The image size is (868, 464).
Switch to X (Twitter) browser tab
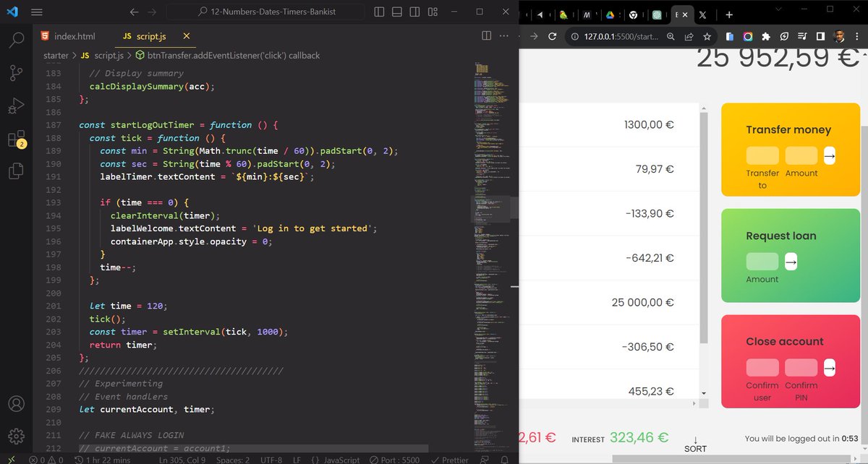[x=702, y=14]
